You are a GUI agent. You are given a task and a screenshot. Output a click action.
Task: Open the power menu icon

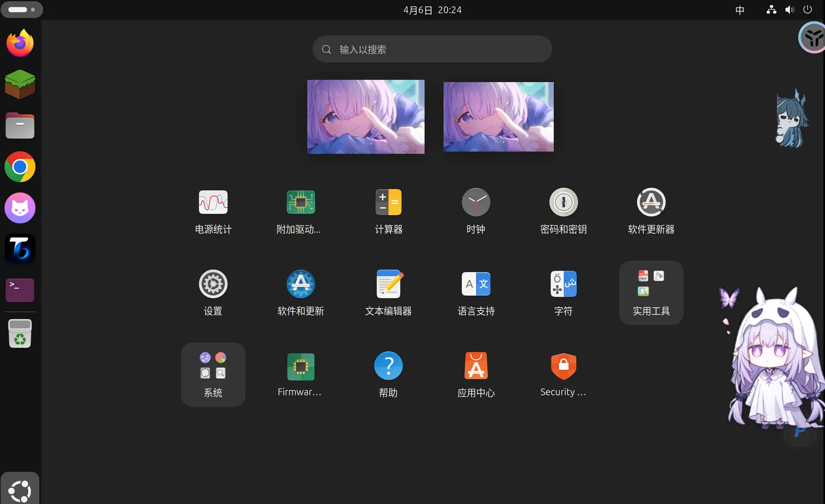(x=808, y=10)
